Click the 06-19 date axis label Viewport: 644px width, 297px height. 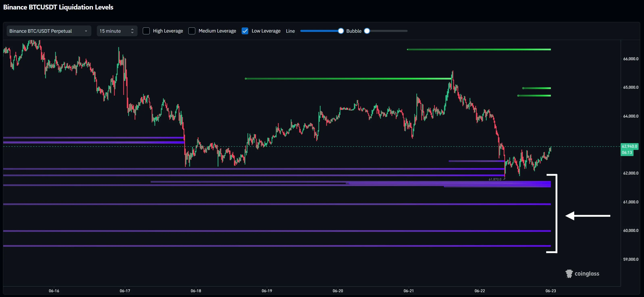point(267,291)
